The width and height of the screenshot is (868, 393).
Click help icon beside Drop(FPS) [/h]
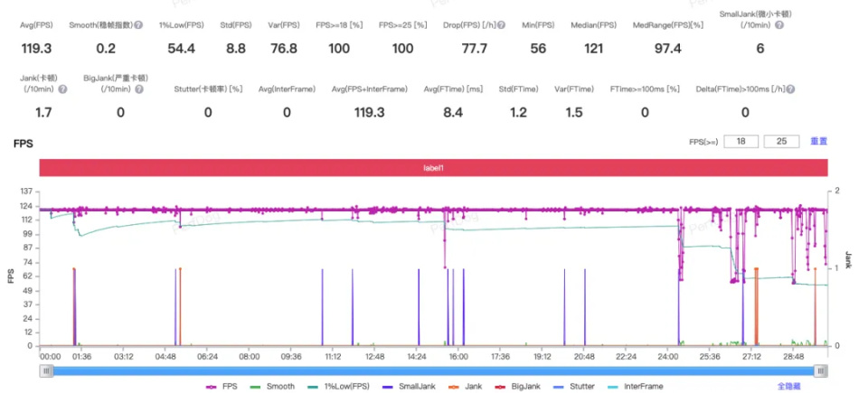(501, 25)
